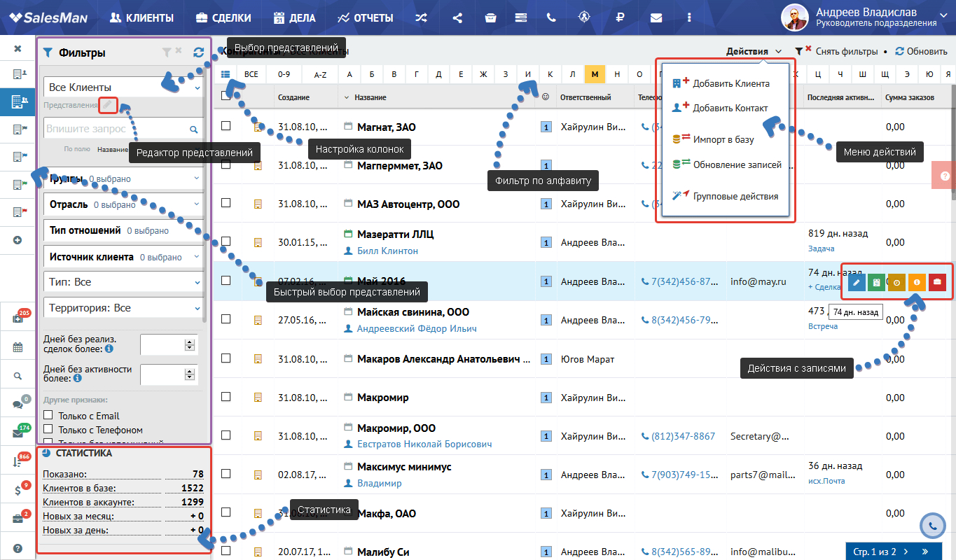Open the calendar icon in left sidebar
Image resolution: width=956 pixels, height=560 pixels.
(18, 346)
